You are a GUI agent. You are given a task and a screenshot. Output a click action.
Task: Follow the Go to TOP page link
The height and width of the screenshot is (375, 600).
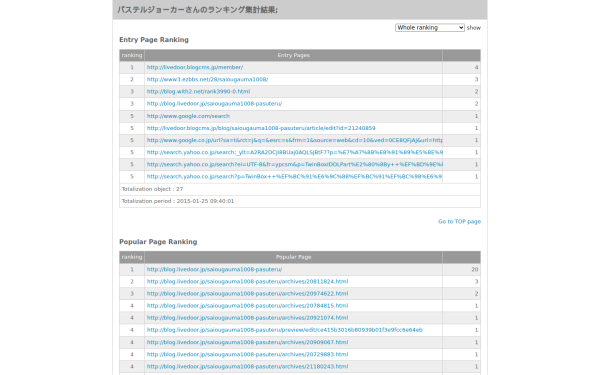click(459, 222)
